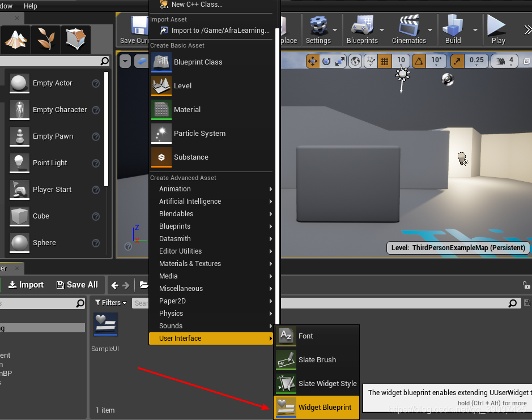Adjust the camera speed 4 setting
532x420 pixels.
pos(504,61)
